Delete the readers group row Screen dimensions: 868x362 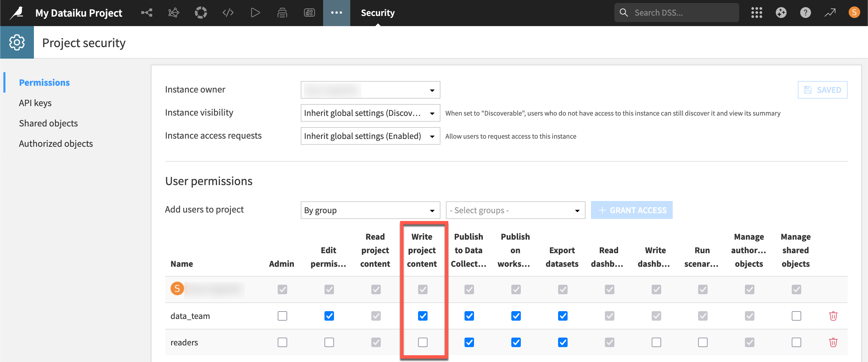[833, 342]
